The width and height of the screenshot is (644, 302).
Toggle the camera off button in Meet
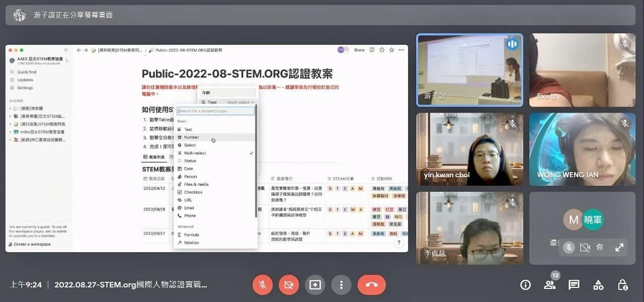(288, 285)
